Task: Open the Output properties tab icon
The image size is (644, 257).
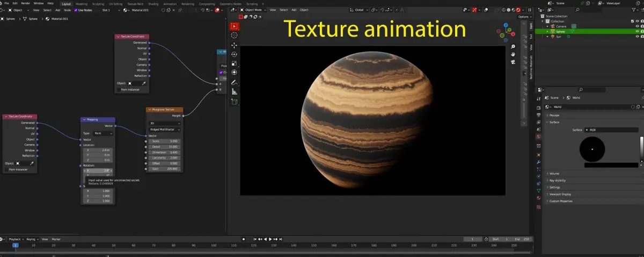Action: 538,115
